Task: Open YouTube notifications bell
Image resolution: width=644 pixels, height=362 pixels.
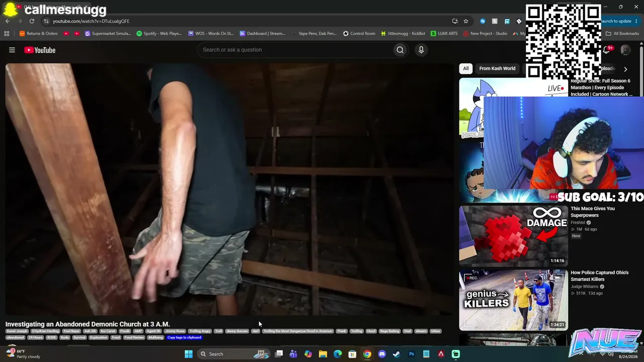Action: (606, 50)
